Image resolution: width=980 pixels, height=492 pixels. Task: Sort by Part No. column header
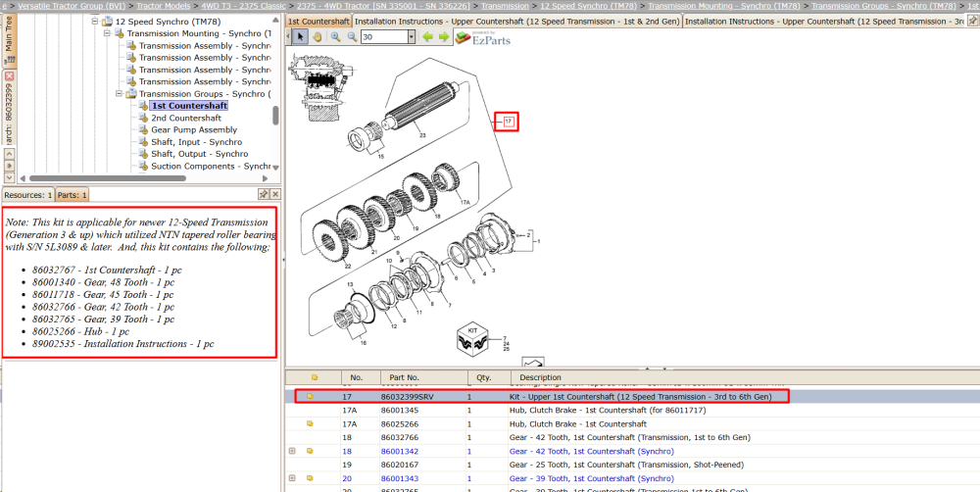coord(423,377)
